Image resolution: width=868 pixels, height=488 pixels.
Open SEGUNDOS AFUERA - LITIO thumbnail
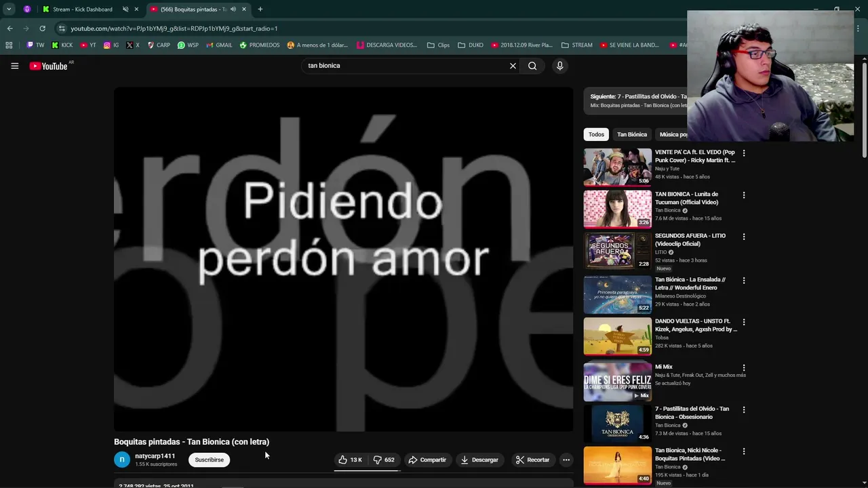(617, 251)
